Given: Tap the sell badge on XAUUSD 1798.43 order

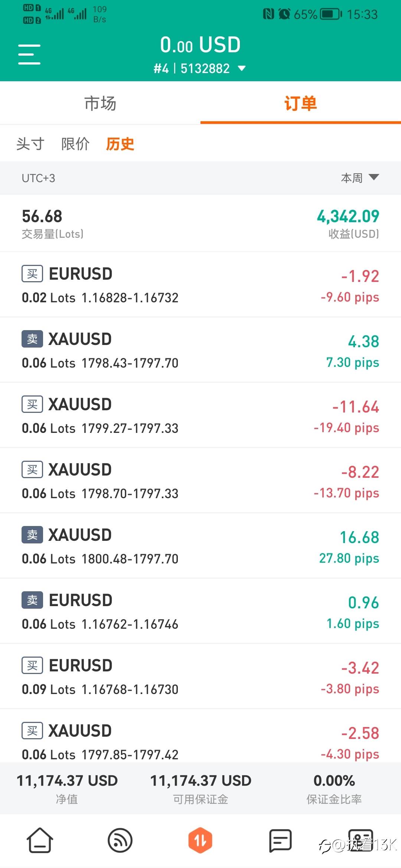Looking at the screenshot, I should (x=32, y=339).
